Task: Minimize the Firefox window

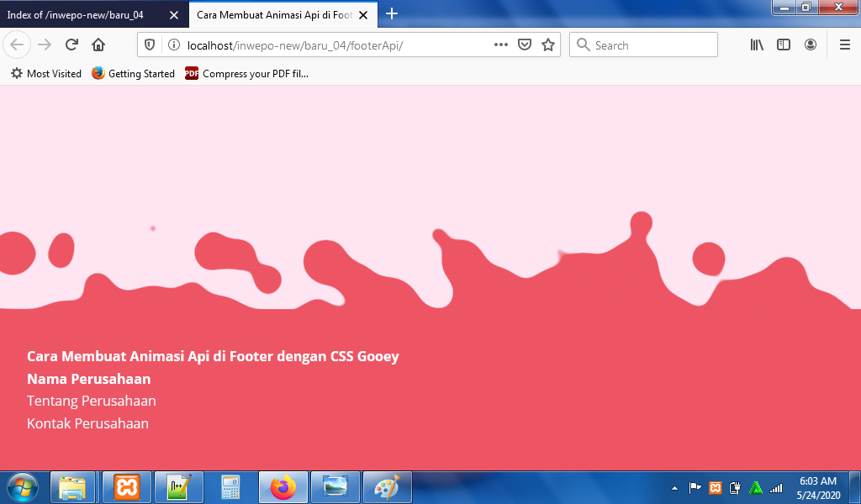Action: (784, 8)
